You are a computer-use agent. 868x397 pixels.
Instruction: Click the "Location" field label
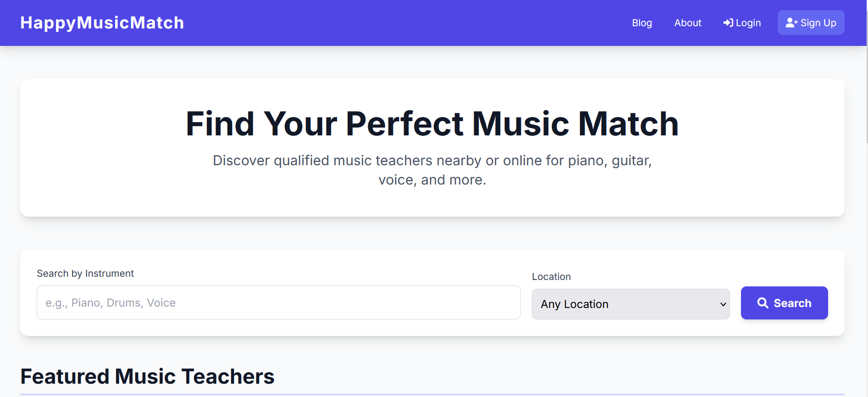(x=551, y=277)
